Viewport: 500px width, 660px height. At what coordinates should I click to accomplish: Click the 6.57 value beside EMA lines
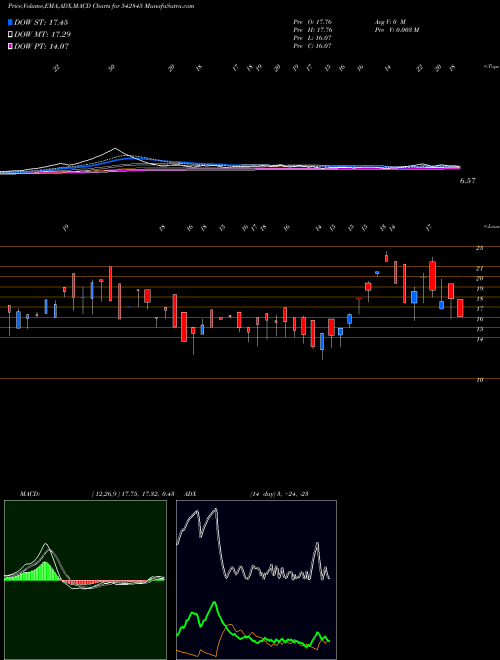coord(468,181)
